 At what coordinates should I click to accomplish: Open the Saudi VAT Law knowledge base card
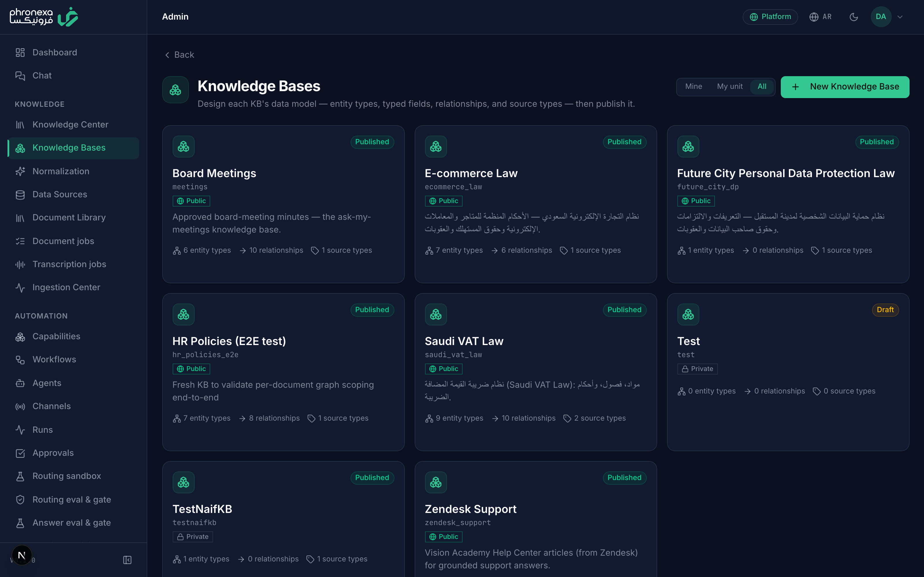point(536,372)
